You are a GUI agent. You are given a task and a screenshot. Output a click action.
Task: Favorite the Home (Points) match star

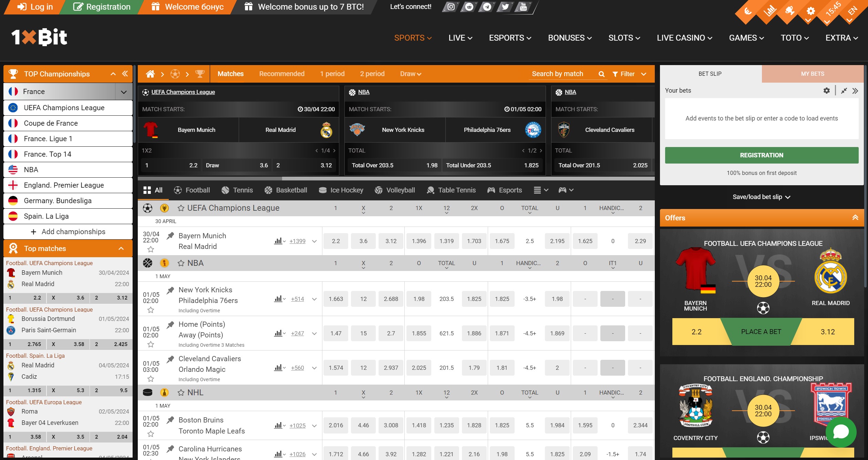pyautogui.click(x=151, y=344)
